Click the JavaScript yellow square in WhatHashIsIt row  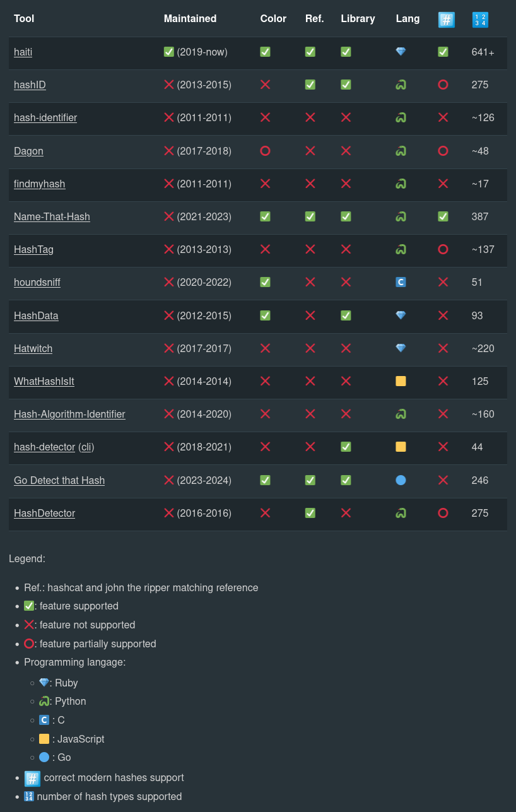pos(401,381)
